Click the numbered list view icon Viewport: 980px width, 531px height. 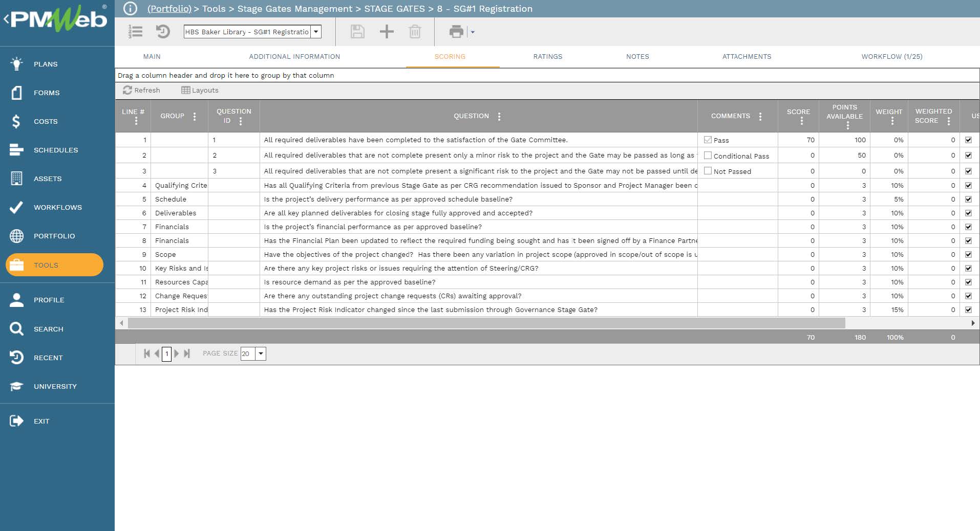point(135,32)
